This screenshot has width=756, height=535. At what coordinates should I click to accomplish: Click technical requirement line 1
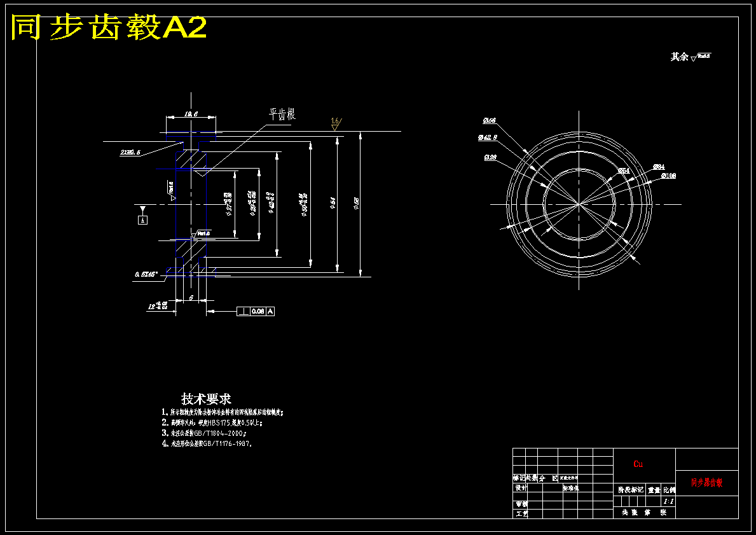pos(223,412)
